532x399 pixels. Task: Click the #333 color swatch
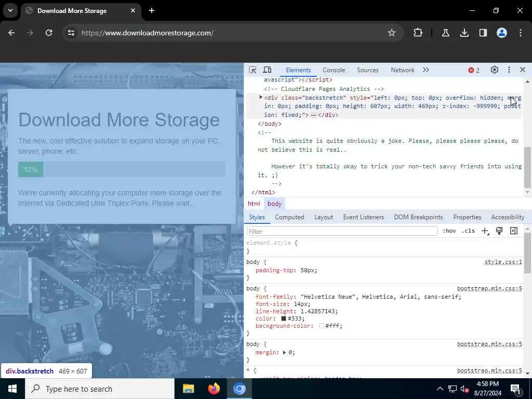tap(284, 318)
